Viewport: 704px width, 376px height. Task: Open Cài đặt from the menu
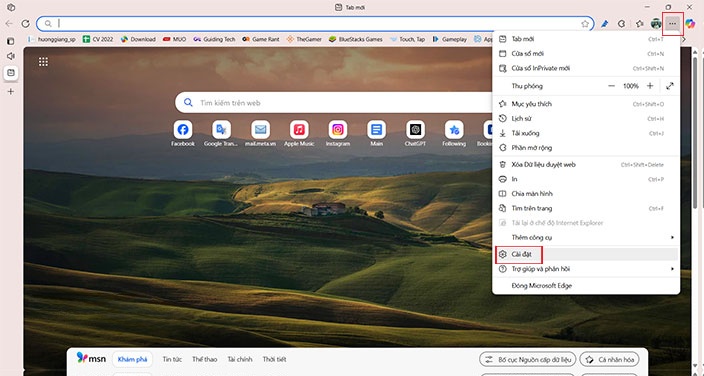point(586,254)
